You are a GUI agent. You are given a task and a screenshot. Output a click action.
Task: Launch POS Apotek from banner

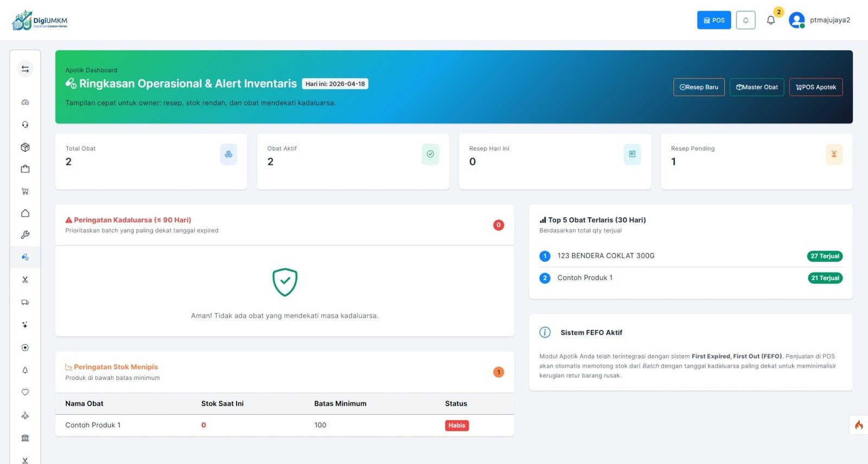click(815, 87)
